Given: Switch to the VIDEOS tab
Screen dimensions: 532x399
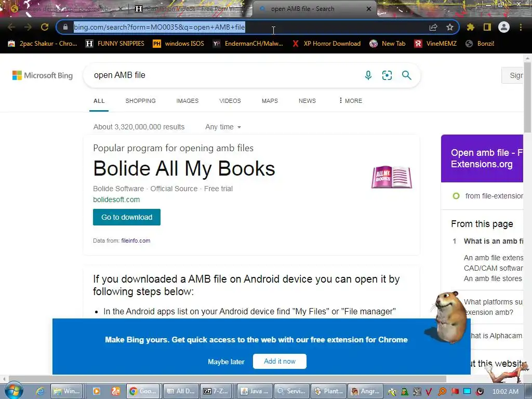Looking at the screenshot, I should coord(230,101).
